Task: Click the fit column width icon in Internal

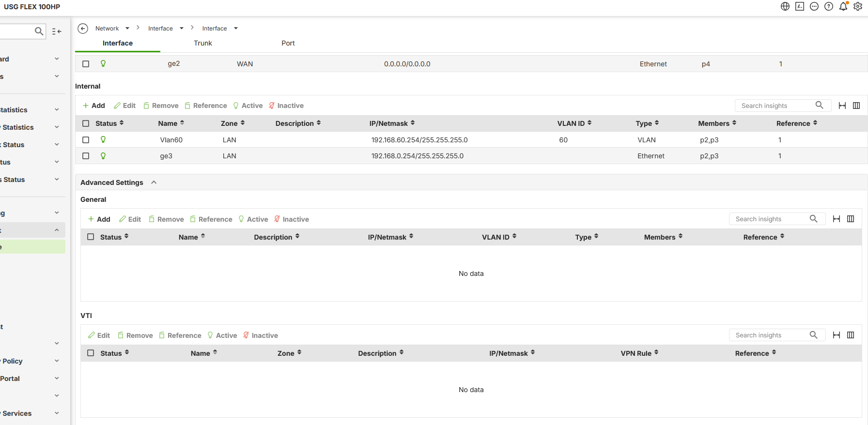Action: (842, 106)
